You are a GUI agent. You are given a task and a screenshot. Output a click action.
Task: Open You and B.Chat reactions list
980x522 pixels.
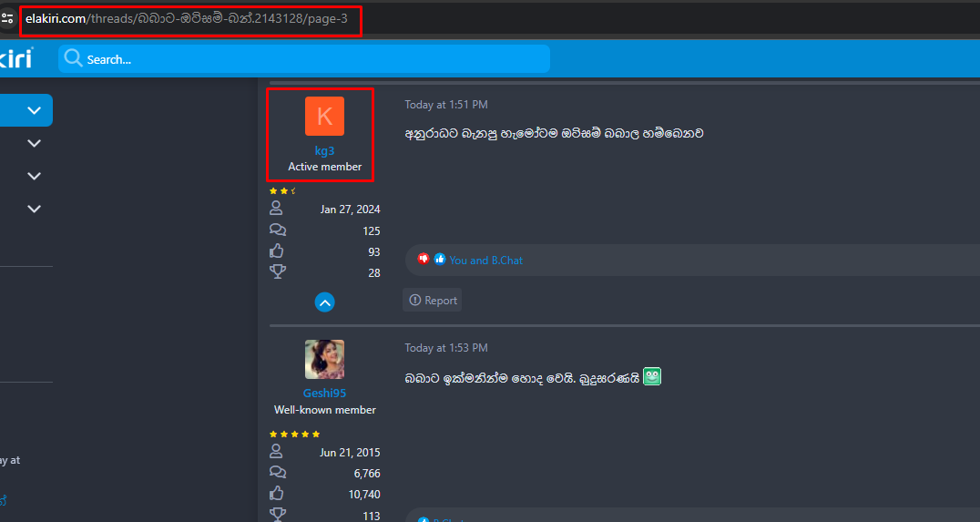click(x=485, y=260)
